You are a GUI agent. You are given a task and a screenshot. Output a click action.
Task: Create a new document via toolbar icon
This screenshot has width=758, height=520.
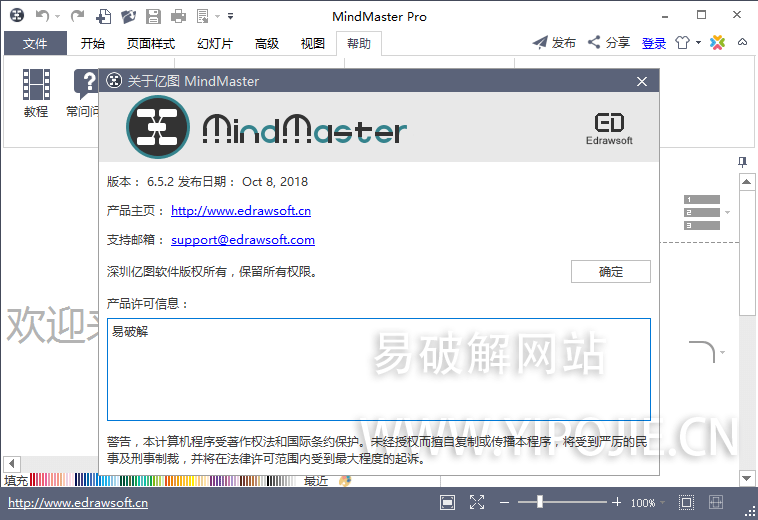103,16
